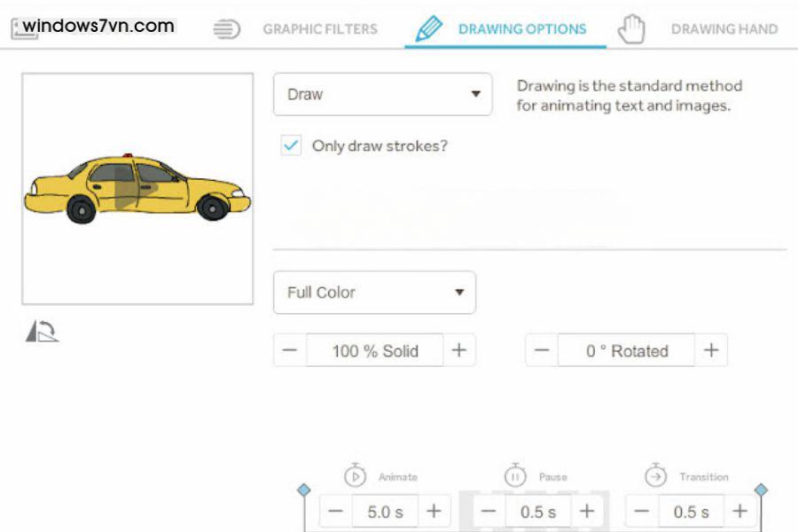
Task: Click the Drawing Hand icon
Action: pyautogui.click(x=631, y=27)
